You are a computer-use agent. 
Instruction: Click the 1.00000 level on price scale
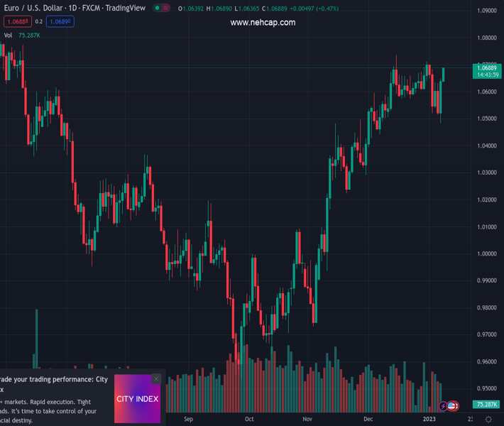click(487, 253)
